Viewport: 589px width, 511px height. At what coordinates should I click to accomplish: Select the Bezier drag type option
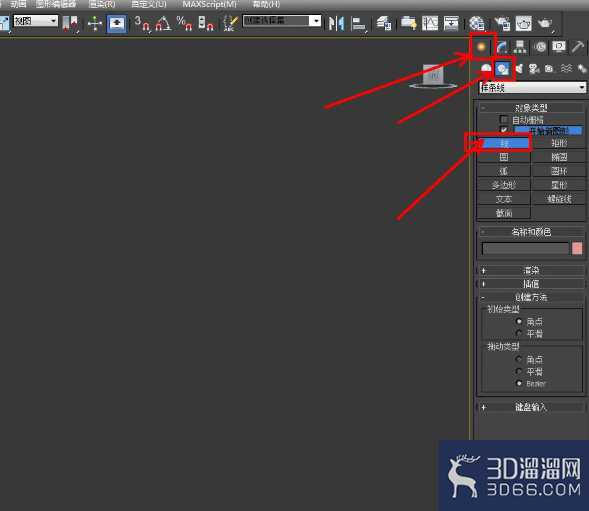tap(519, 383)
